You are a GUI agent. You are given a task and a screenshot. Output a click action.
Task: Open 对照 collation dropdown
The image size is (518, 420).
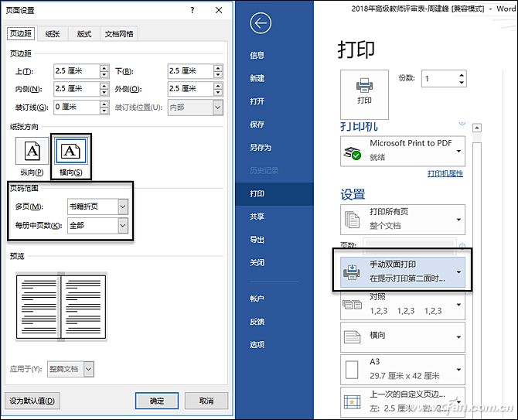pos(403,305)
